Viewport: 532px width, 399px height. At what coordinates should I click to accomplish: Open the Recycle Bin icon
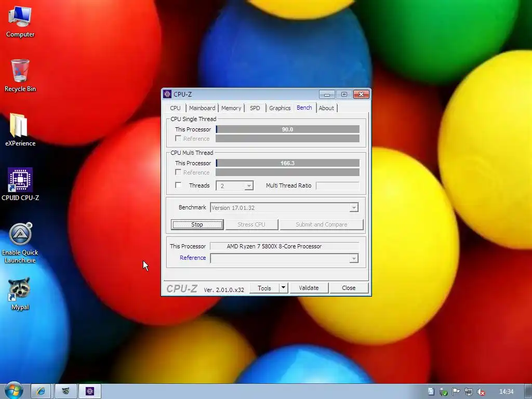coord(20,75)
